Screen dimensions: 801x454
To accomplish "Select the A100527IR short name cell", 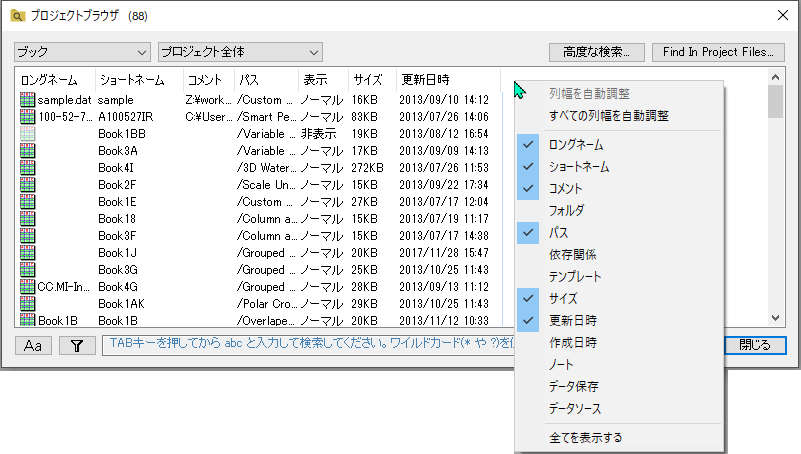I will (125, 116).
